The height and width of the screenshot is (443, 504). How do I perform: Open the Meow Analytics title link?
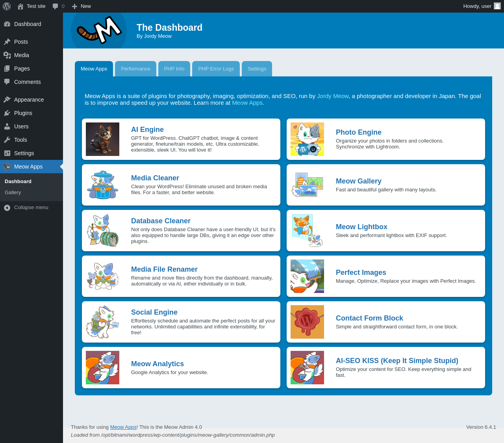(157, 364)
